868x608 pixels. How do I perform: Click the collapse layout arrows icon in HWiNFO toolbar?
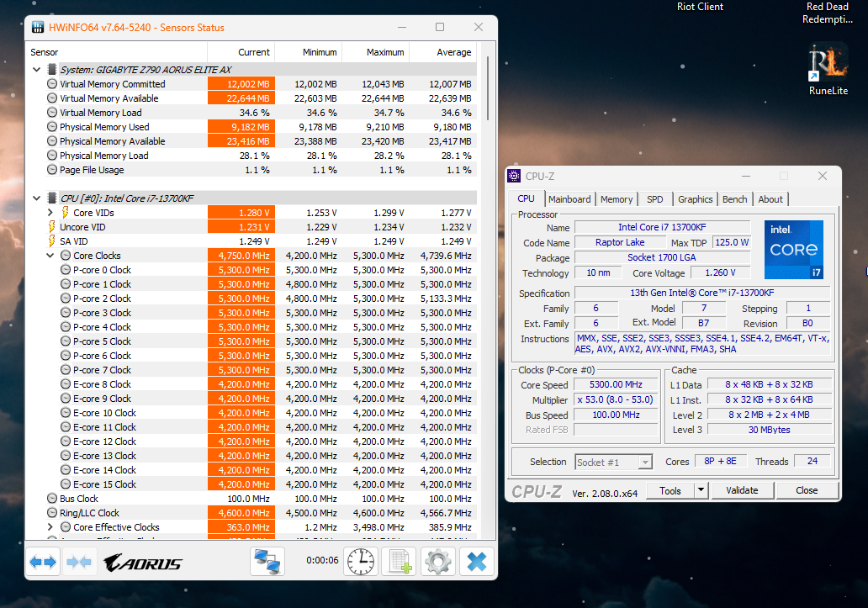click(78, 562)
